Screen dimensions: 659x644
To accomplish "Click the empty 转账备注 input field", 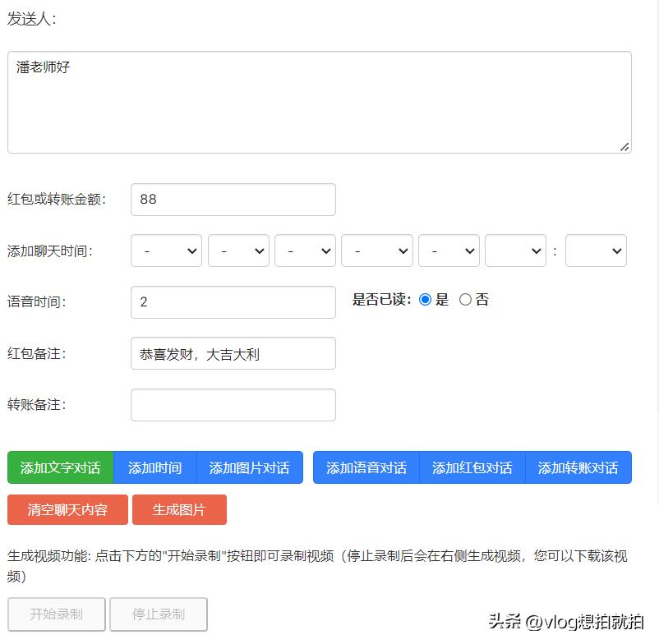I will coord(233,404).
